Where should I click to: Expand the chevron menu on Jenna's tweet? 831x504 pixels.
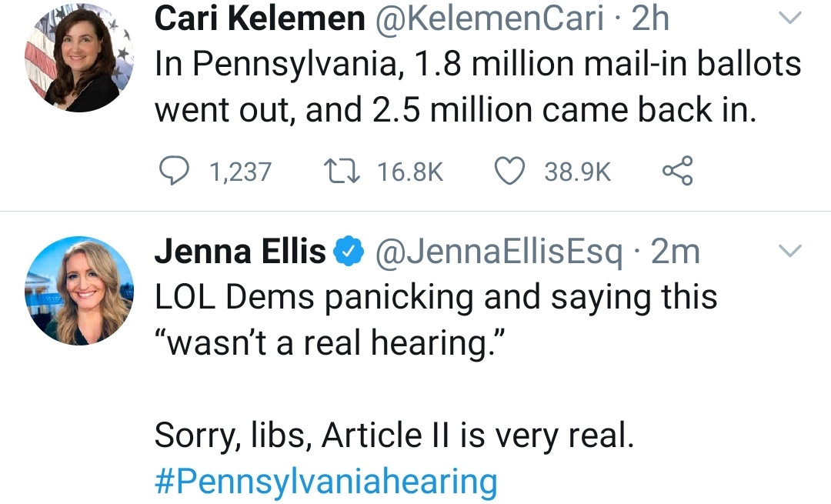point(790,251)
